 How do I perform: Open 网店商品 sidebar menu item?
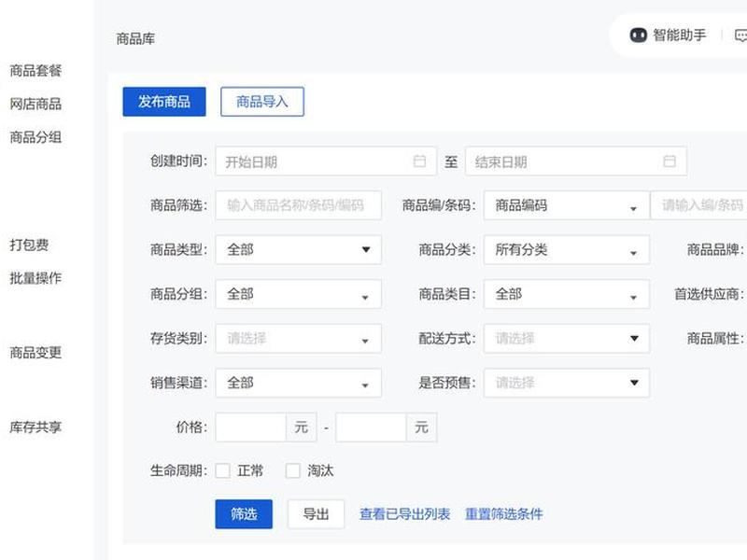click(35, 104)
